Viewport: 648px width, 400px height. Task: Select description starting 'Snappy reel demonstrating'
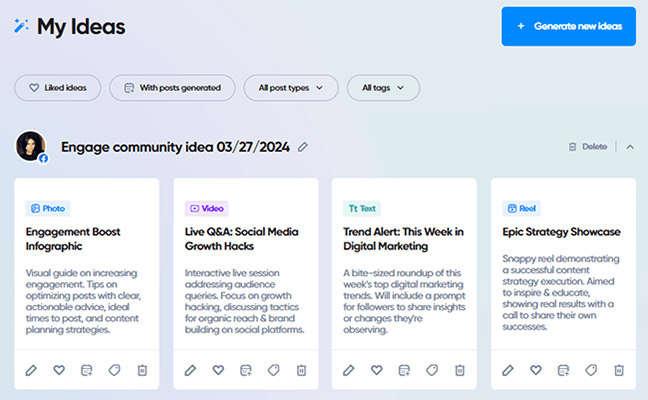click(561, 293)
